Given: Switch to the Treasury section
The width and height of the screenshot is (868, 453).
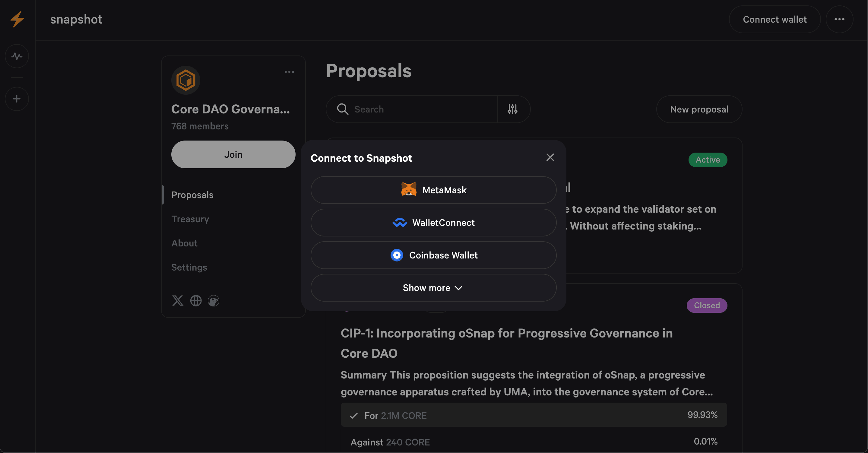Looking at the screenshot, I should 190,219.
